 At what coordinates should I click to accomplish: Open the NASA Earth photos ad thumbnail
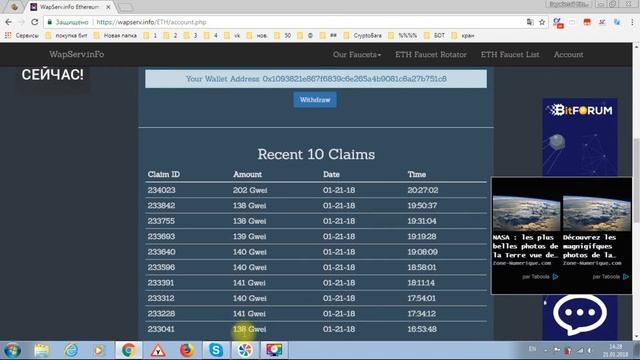coord(526,213)
